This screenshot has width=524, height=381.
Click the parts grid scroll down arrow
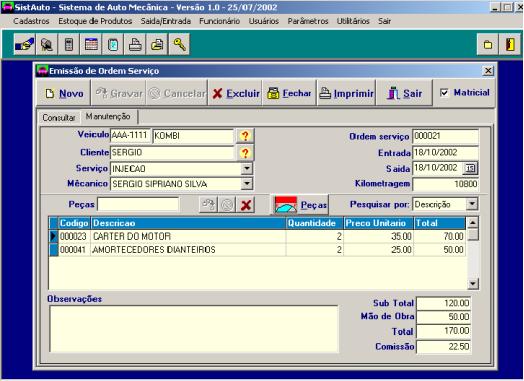point(473,284)
